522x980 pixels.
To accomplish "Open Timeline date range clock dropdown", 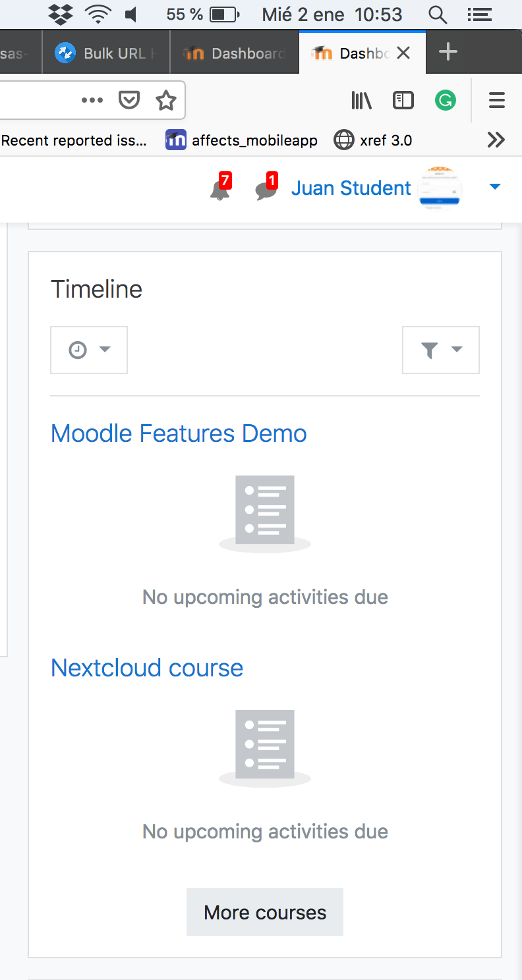I will click(89, 350).
